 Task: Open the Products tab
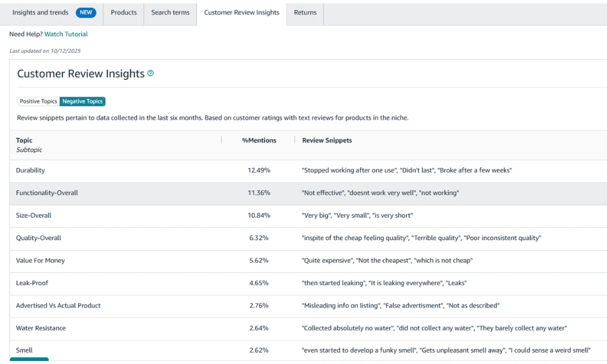pos(124,13)
